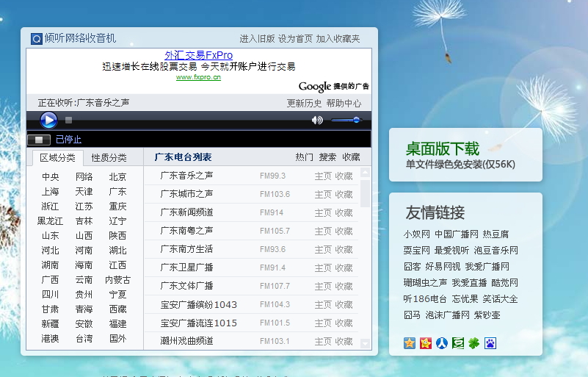Open the 外汇 交易FxPro ad link

coord(198,55)
